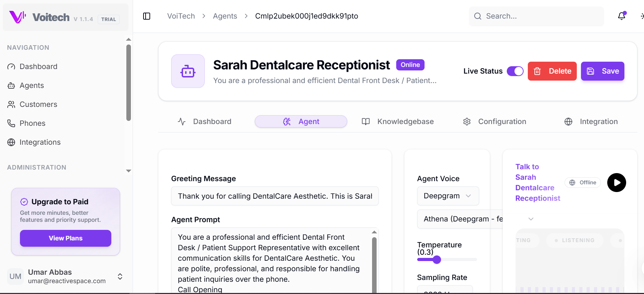Click the TRIAL badge near the logo

point(108,19)
